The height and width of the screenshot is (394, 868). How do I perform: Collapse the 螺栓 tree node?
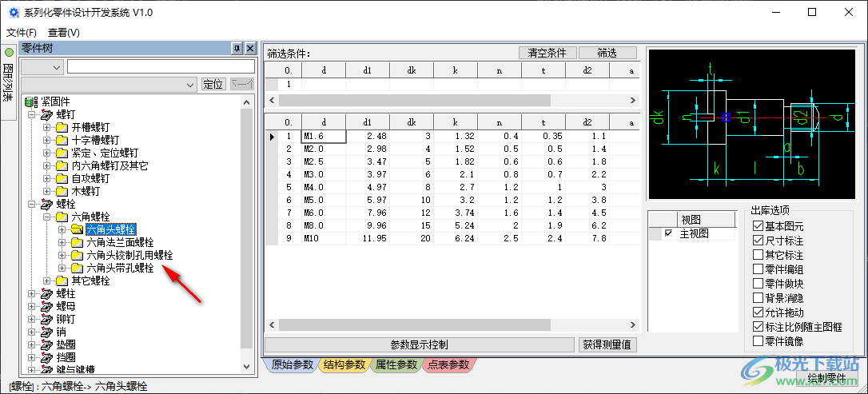(31, 205)
